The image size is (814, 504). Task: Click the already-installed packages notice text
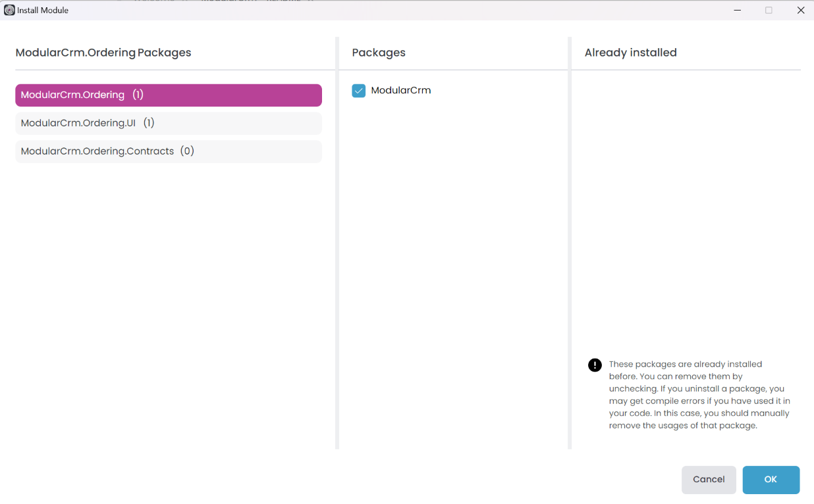coord(698,395)
